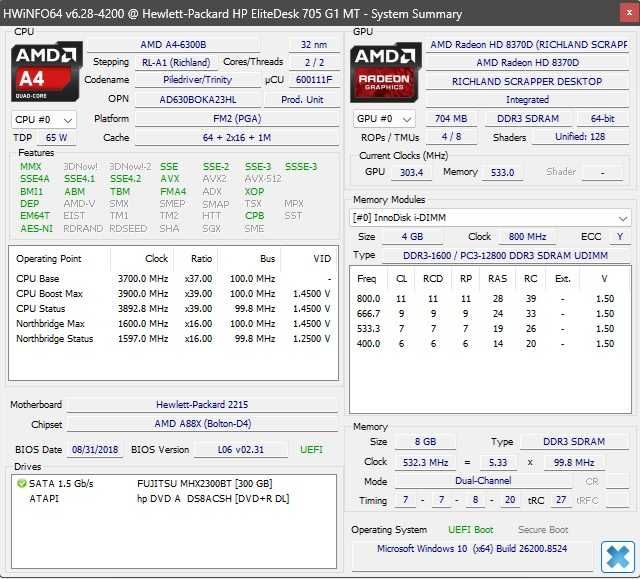Click the 303.4 GPU clock value

(x=411, y=173)
